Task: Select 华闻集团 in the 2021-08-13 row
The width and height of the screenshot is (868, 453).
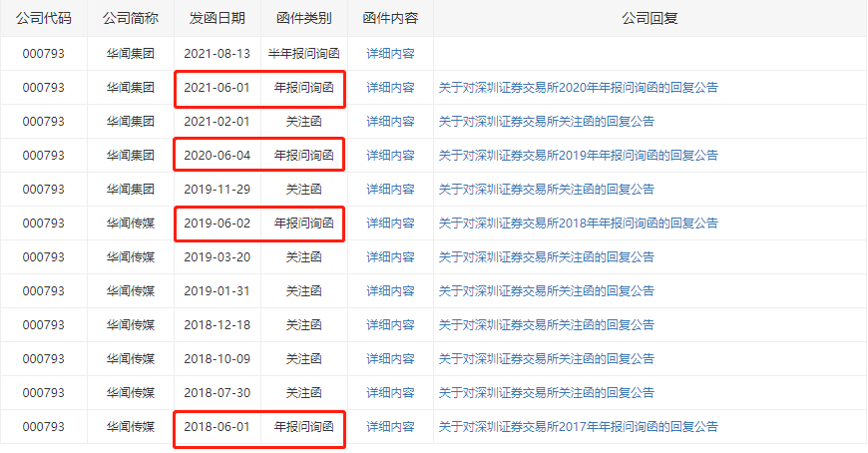Action: pyautogui.click(x=131, y=54)
